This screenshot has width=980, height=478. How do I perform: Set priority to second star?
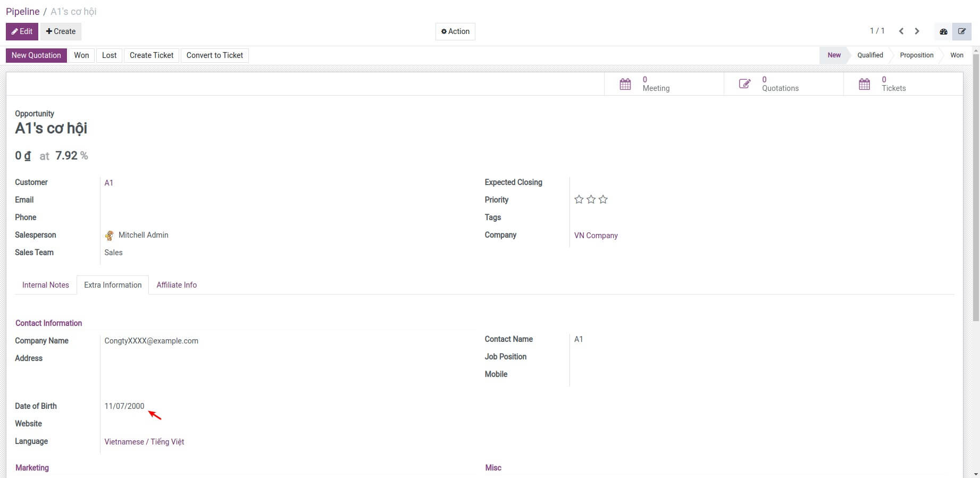tap(591, 199)
